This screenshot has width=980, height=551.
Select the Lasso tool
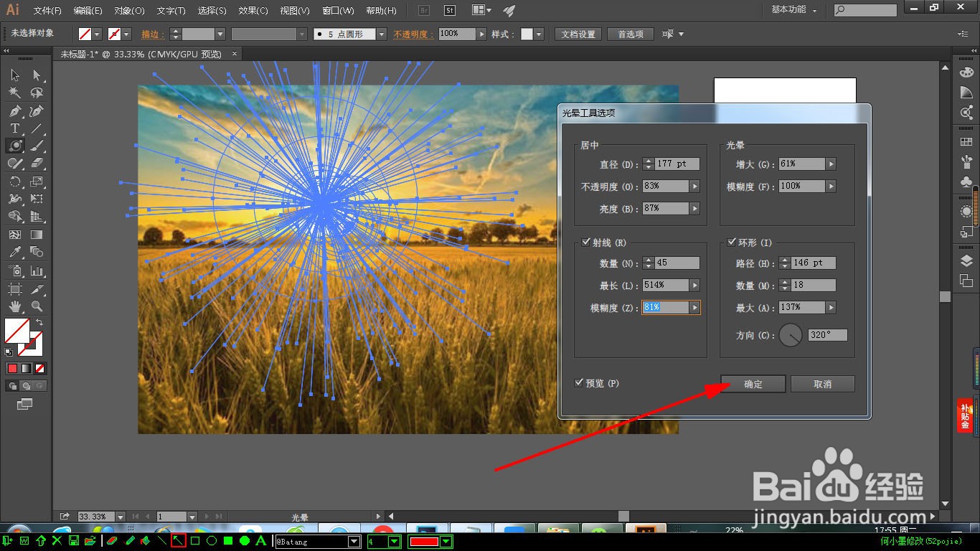coord(37,93)
